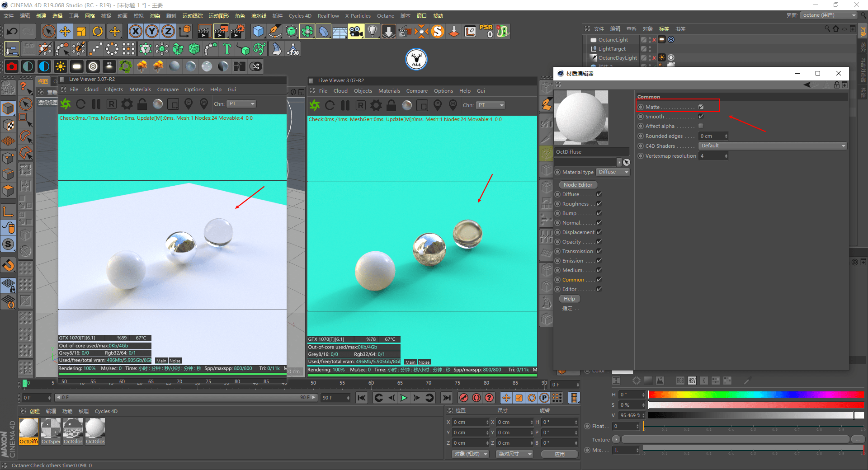Toggle the Matte checkbox
The width and height of the screenshot is (868, 470).
tap(701, 107)
